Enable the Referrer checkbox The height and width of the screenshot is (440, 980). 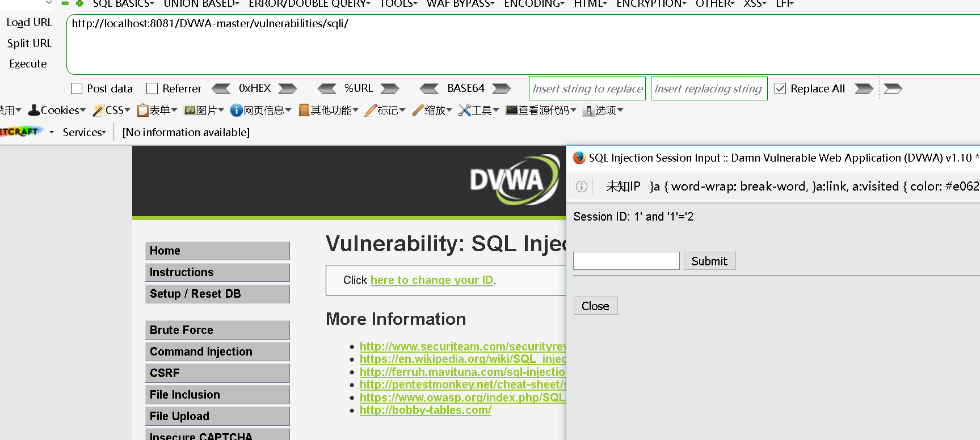point(152,88)
